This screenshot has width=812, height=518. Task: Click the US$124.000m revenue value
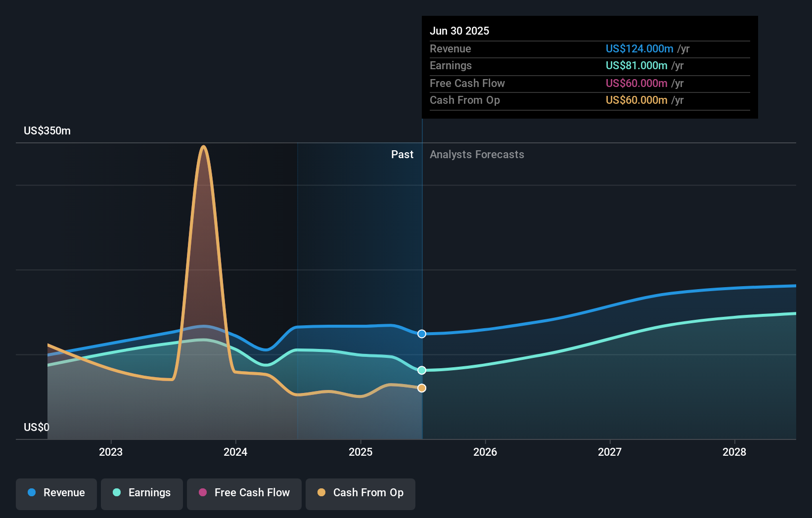[639, 48]
